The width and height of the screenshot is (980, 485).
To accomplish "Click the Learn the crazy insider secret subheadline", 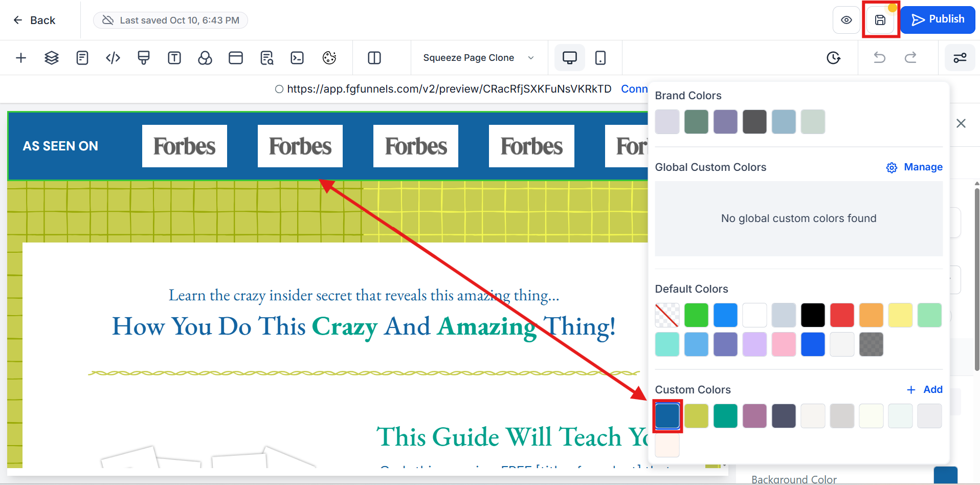I will coord(364,295).
